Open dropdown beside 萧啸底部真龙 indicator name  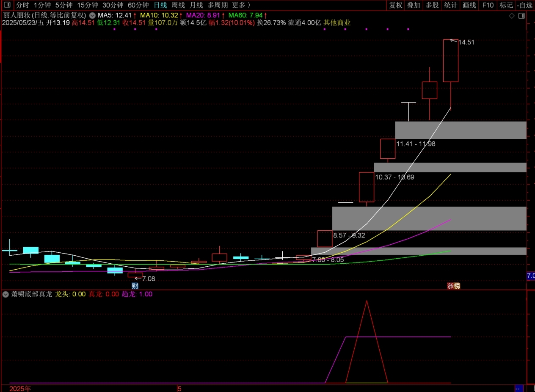[6, 294]
